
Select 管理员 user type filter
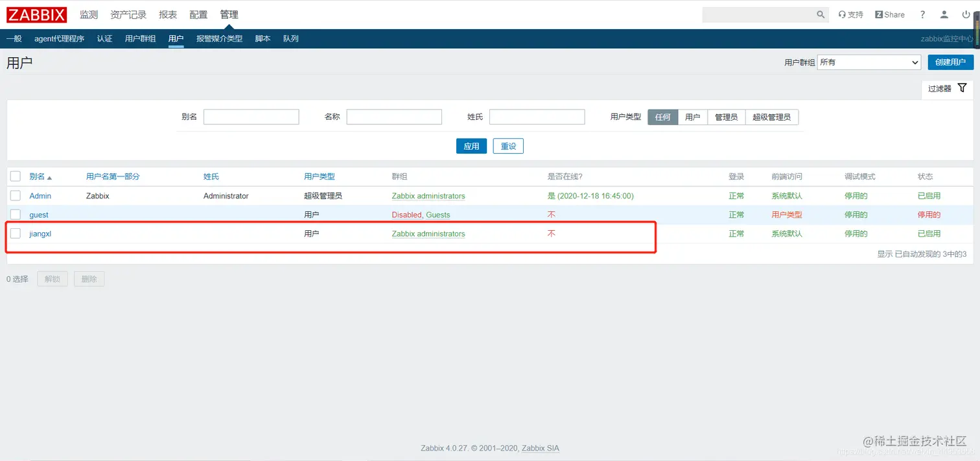point(726,117)
